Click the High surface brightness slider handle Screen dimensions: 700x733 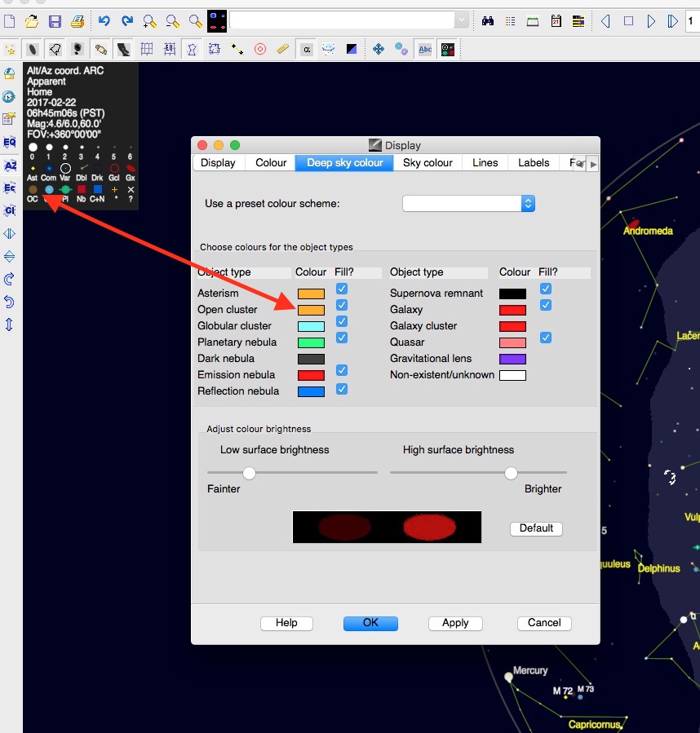pyautogui.click(x=511, y=473)
